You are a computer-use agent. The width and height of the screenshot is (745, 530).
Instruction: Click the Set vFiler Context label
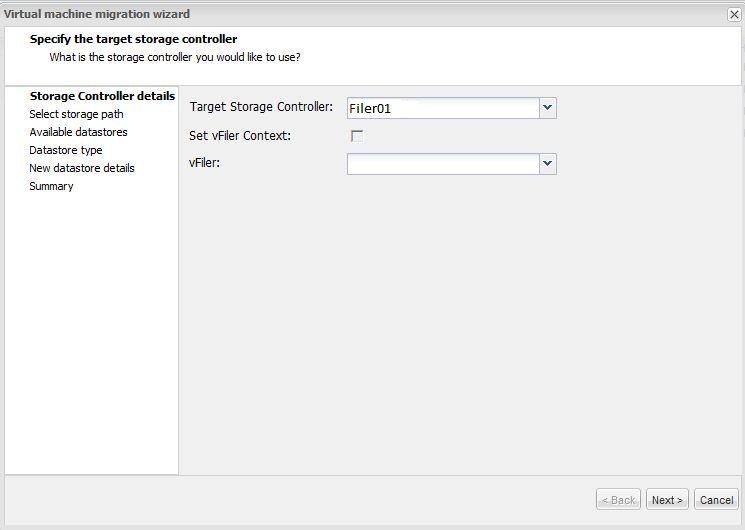point(239,135)
